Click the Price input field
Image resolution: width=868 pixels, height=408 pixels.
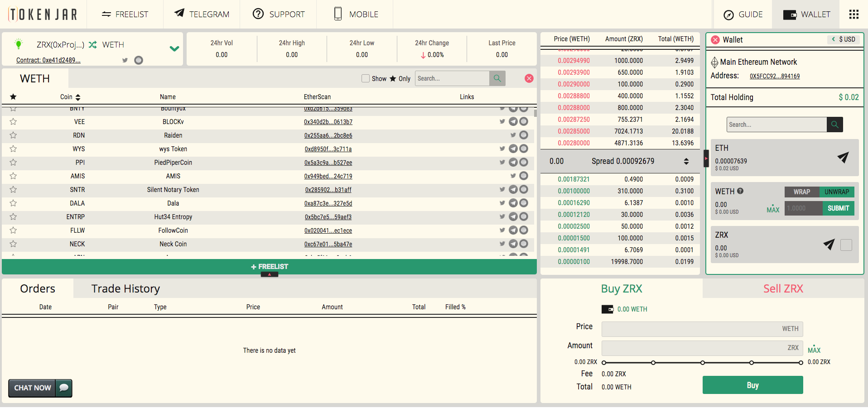702,329
